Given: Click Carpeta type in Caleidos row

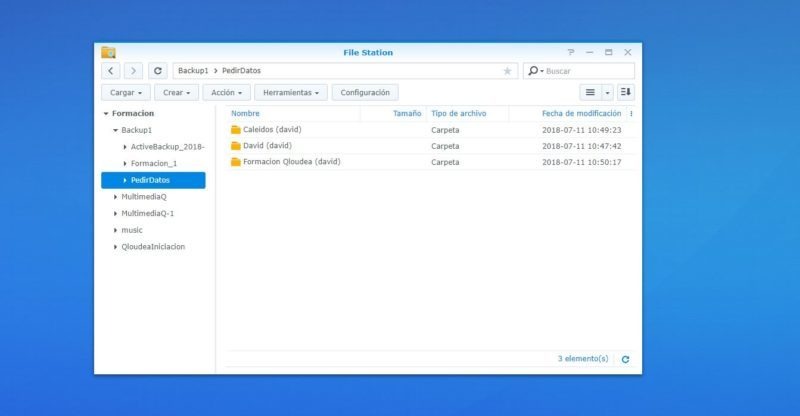Looking at the screenshot, I should pyautogui.click(x=445, y=130).
